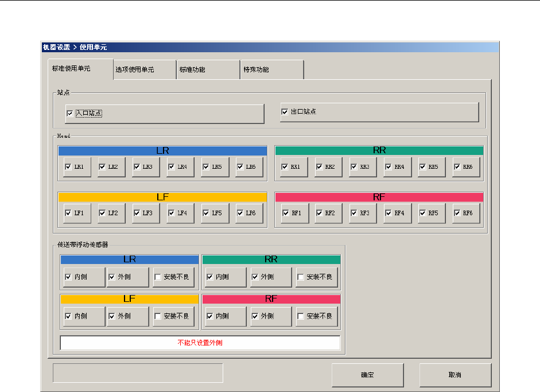Viewport: 540px width, 392px height.
Task: Click the empty status field beside 确定
Action: [x=138, y=372]
